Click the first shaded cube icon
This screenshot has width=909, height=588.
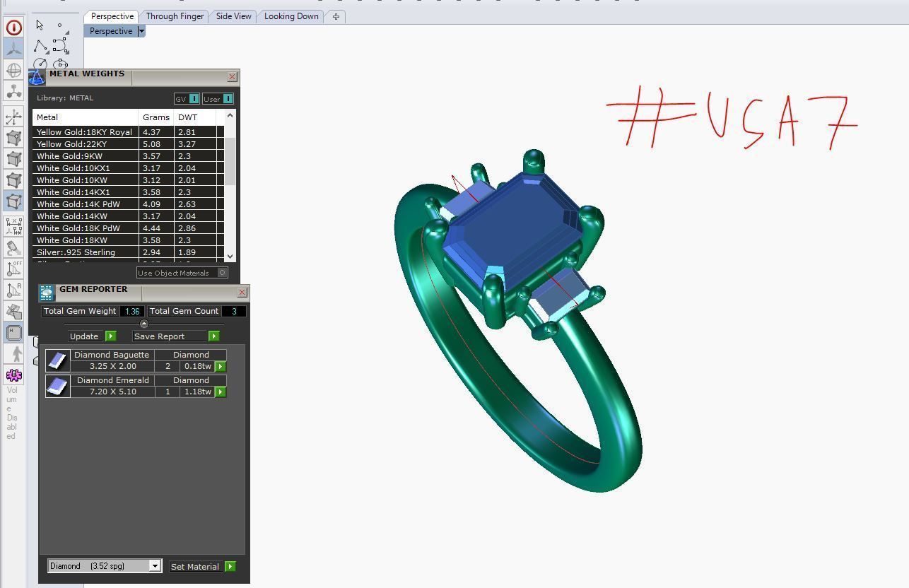pyautogui.click(x=13, y=139)
